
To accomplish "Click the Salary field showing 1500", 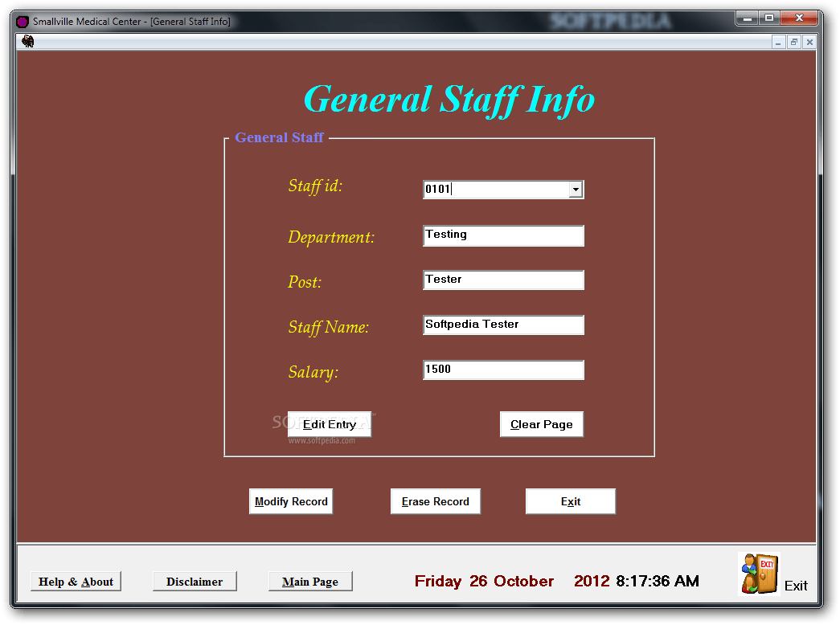I will 503,370.
